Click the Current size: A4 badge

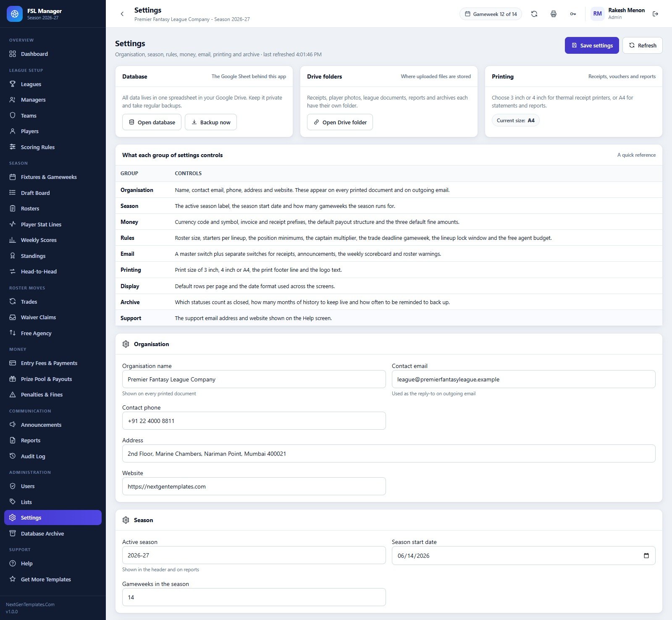click(515, 121)
